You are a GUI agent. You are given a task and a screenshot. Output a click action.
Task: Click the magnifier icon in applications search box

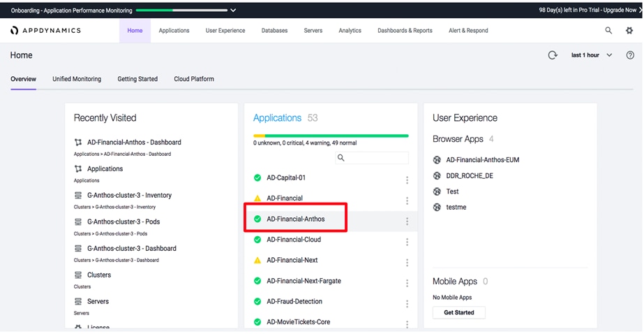point(341,158)
